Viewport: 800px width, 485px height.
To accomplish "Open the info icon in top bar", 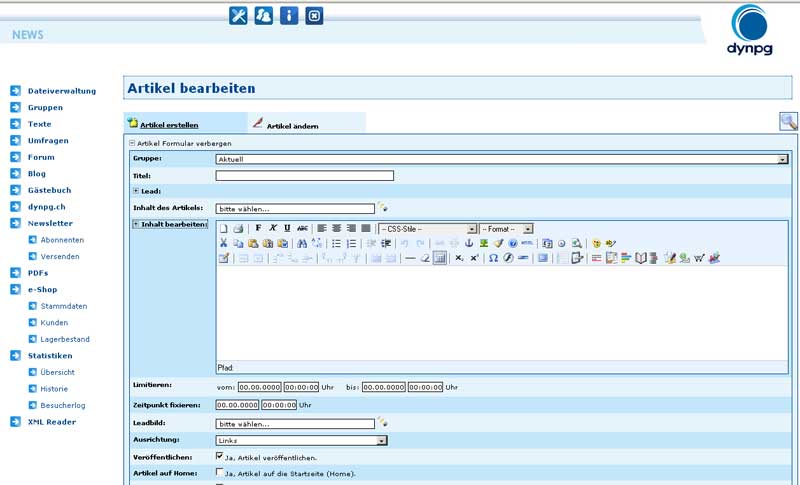I will [x=289, y=16].
